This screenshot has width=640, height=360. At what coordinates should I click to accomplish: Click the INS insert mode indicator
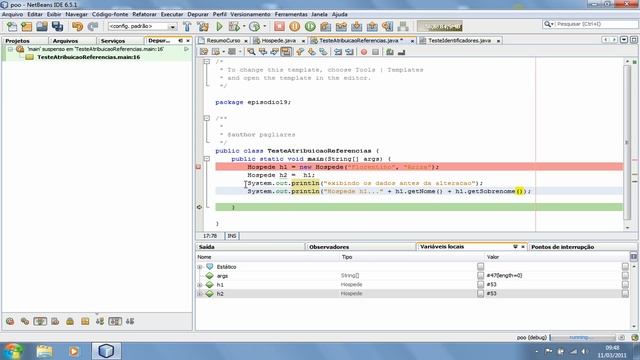click(232, 236)
